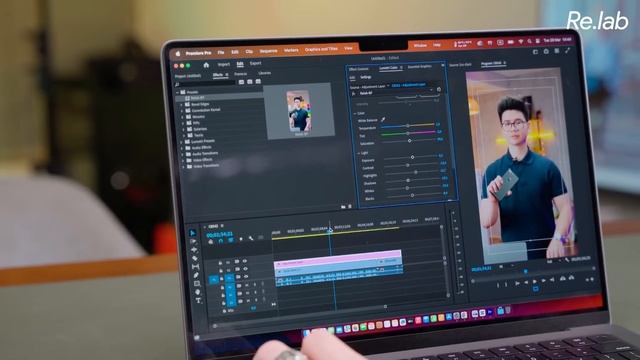Image resolution: width=640 pixels, height=360 pixels.
Task: Toggle V1 track output eye
Action: click(x=246, y=276)
